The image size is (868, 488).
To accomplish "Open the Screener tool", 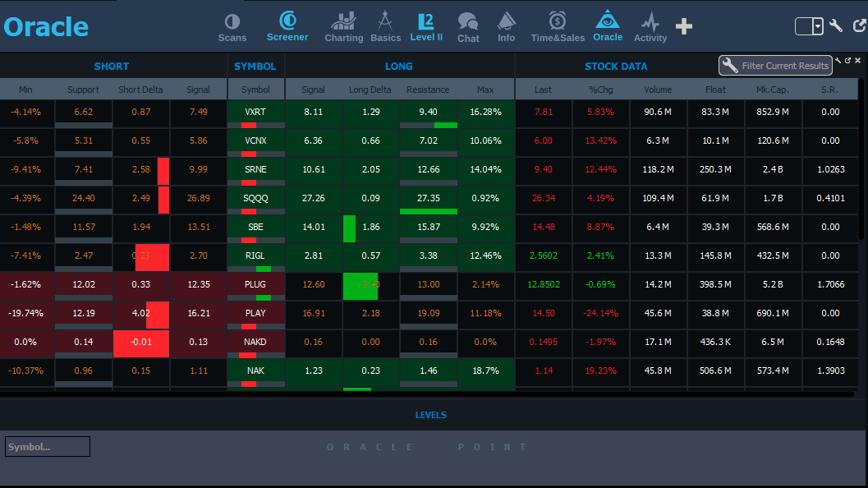I will pos(287,25).
